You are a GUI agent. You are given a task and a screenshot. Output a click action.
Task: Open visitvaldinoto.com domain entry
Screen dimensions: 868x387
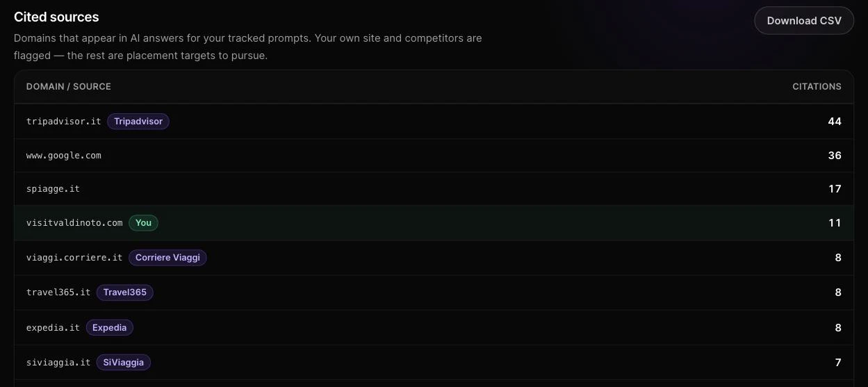(x=74, y=223)
